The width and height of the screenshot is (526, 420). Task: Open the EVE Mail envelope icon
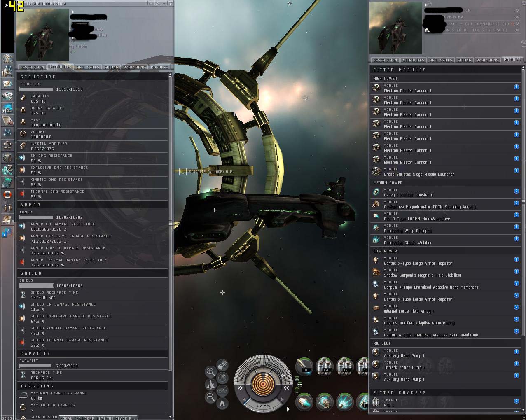coord(7,84)
